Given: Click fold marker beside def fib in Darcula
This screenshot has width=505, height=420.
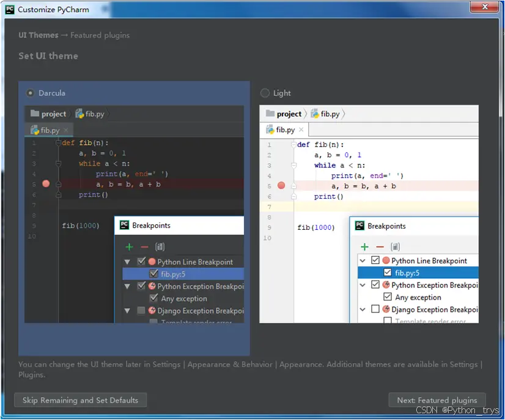Looking at the screenshot, I should (58, 142).
